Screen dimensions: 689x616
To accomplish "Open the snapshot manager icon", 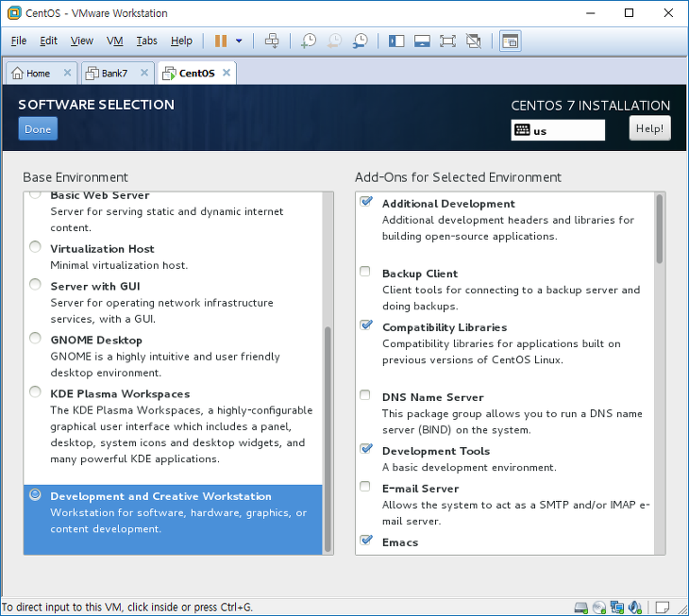I will (361, 41).
